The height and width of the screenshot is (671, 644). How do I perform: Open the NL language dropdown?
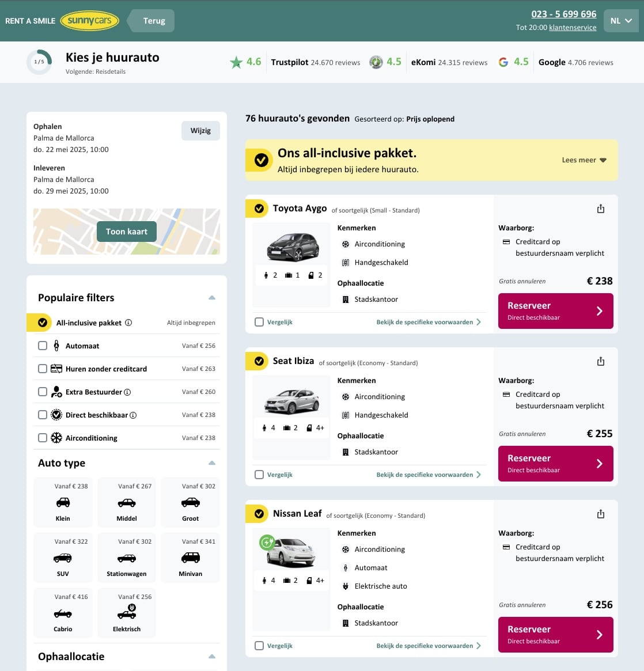(621, 21)
